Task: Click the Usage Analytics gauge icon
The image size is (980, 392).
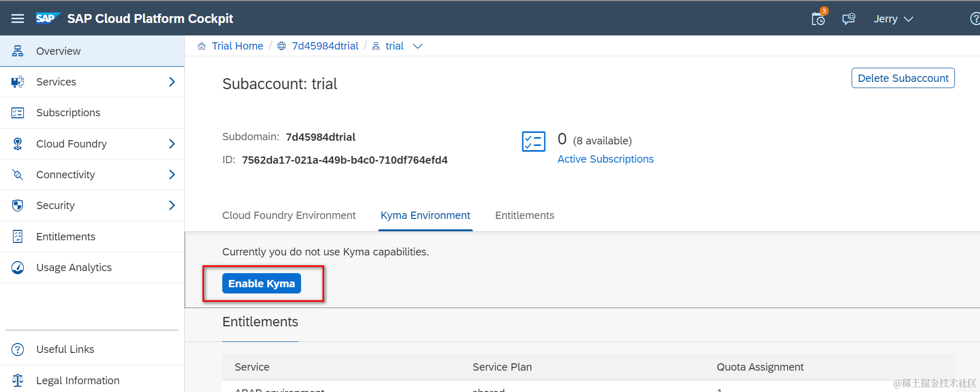Action: pyautogui.click(x=18, y=267)
